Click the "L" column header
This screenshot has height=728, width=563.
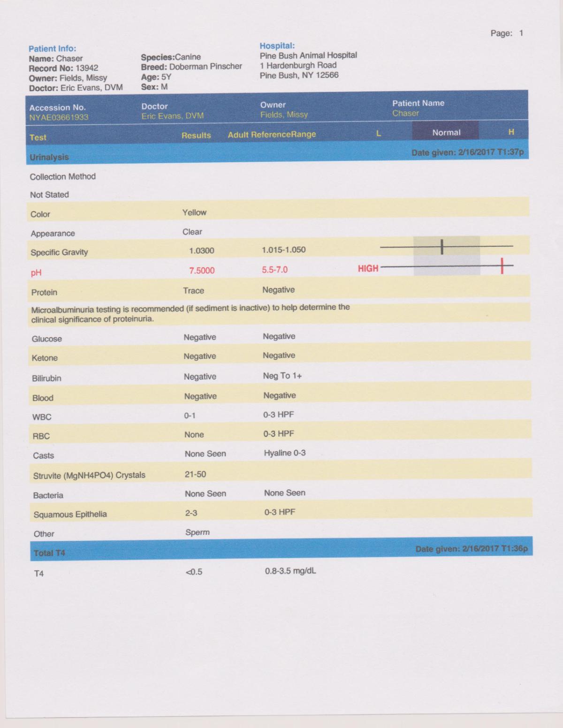[379, 133]
